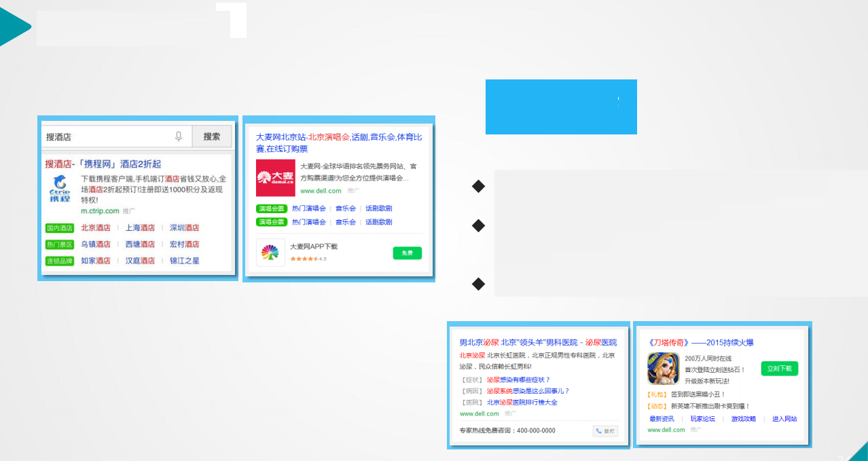
Task: Click the Damai app star rating 4.5
Action: pyautogui.click(x=308, y=259)
